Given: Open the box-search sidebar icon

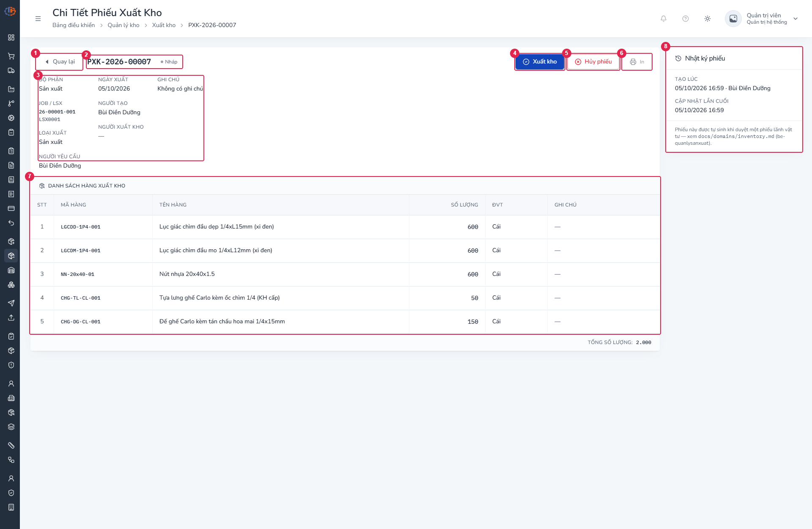Looking at the screenshot, I should [11, 413].
